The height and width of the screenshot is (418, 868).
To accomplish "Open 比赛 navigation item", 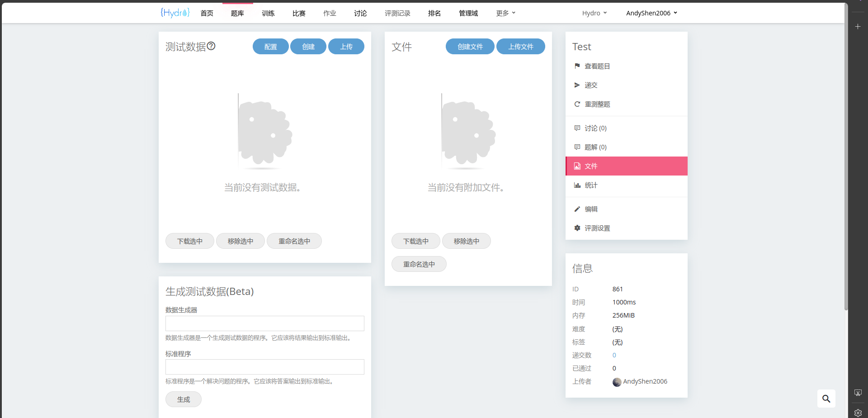I will (x=299, y=13).
